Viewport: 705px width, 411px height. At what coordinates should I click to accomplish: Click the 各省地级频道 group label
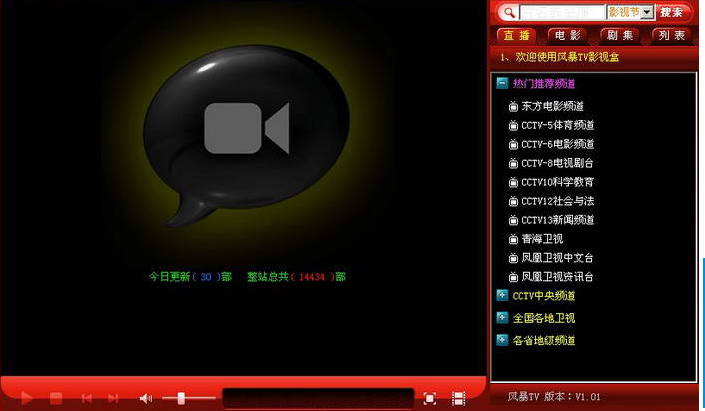(x=544, y=340)
